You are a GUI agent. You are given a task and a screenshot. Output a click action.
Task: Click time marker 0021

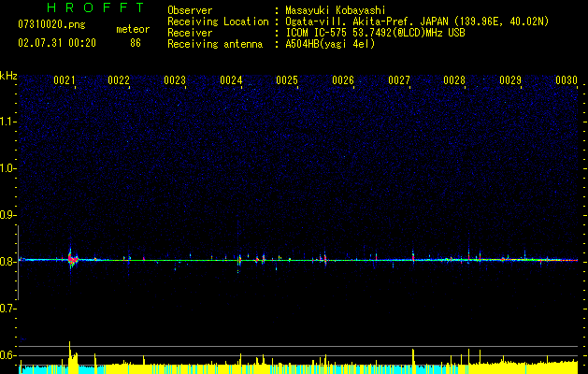(x=65, y=80)
